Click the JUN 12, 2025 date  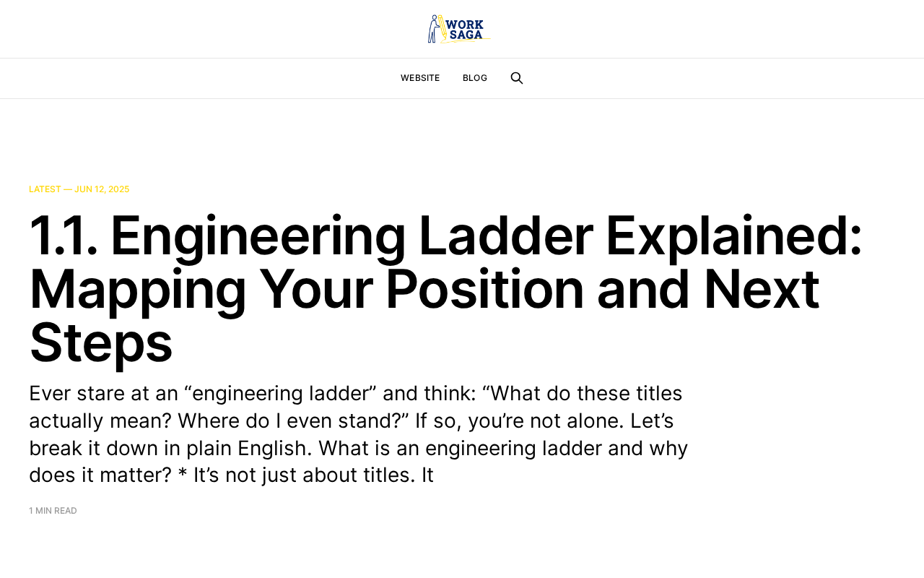point(102,189)
